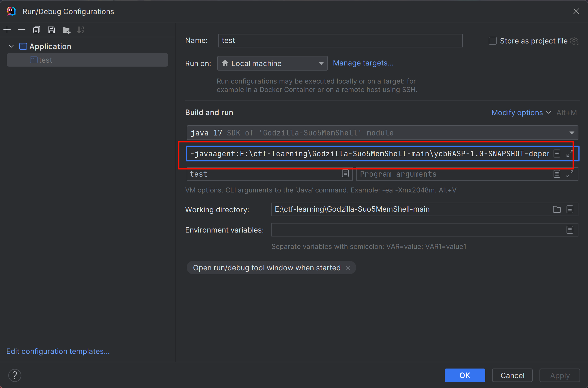This screenshot has height=388, width=588.
Task: Add a new run configuration
Action: click(7, 30)
